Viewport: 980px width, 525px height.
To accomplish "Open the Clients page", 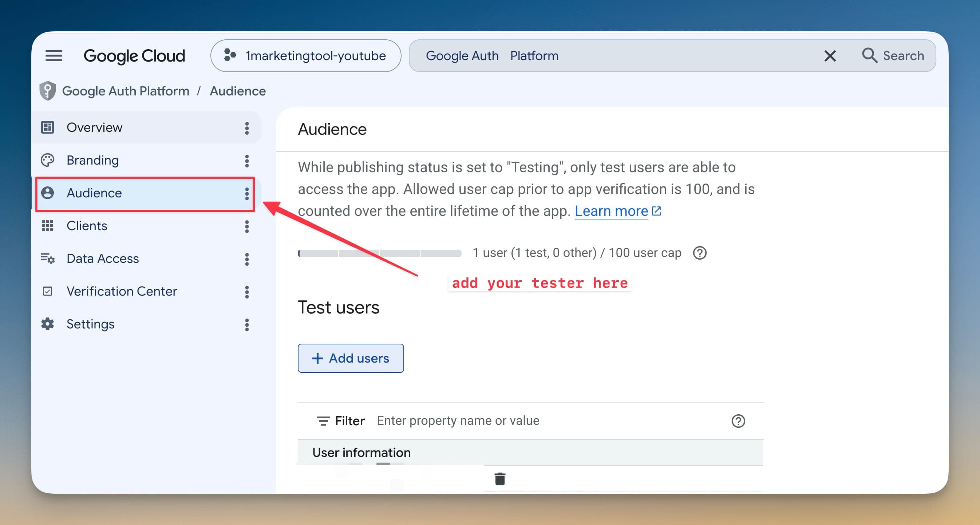I will (x=146, y=226).
